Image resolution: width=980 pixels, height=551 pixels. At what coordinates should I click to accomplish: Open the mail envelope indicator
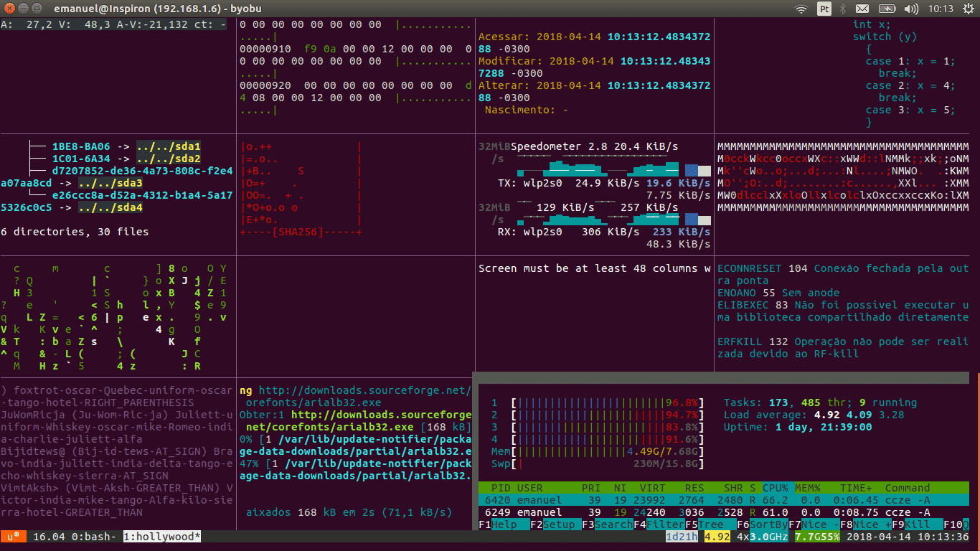pos(862,9)
